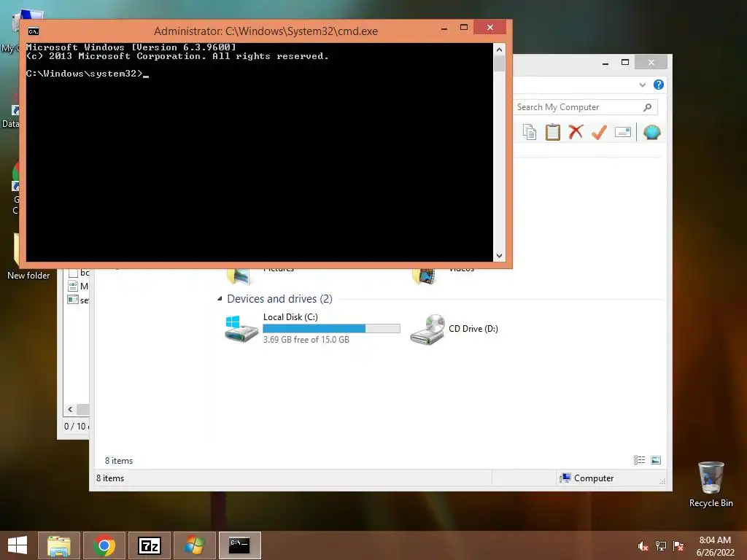The height and width of the screenshot is (560, 747).
Task: Click the Rename icon in the Explorer toolbar
Action: coord(623,132)
